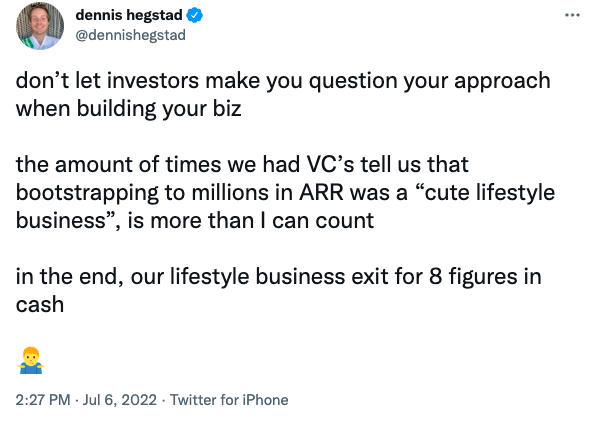Open the tweet's three-dot more options menu
The image size is (598, 423).
point(572,15)
